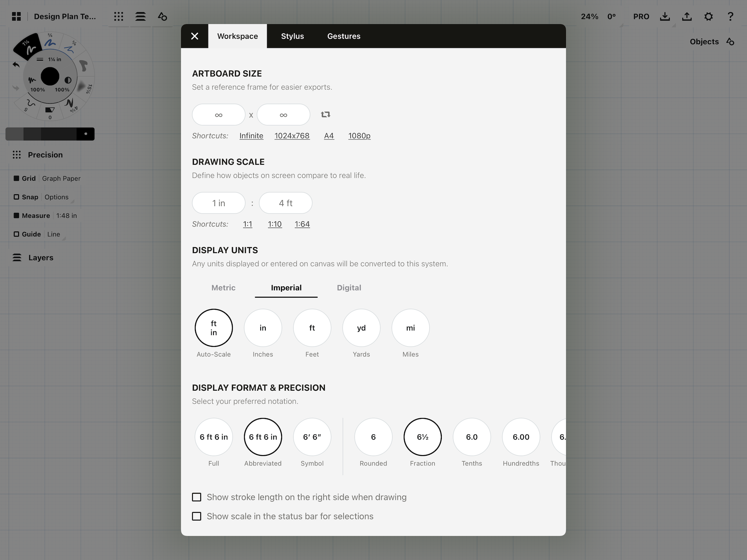Click the Import download icon

665,16
